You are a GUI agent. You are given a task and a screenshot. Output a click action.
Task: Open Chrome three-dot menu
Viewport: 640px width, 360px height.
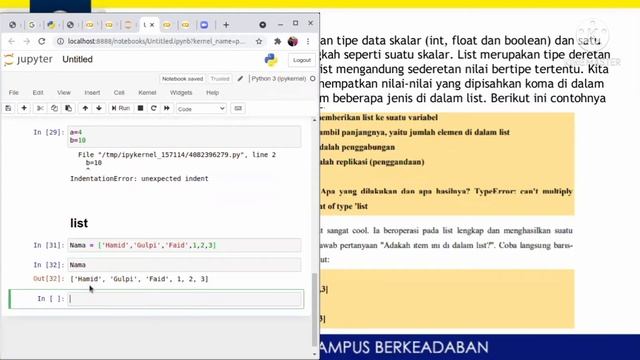308,41
